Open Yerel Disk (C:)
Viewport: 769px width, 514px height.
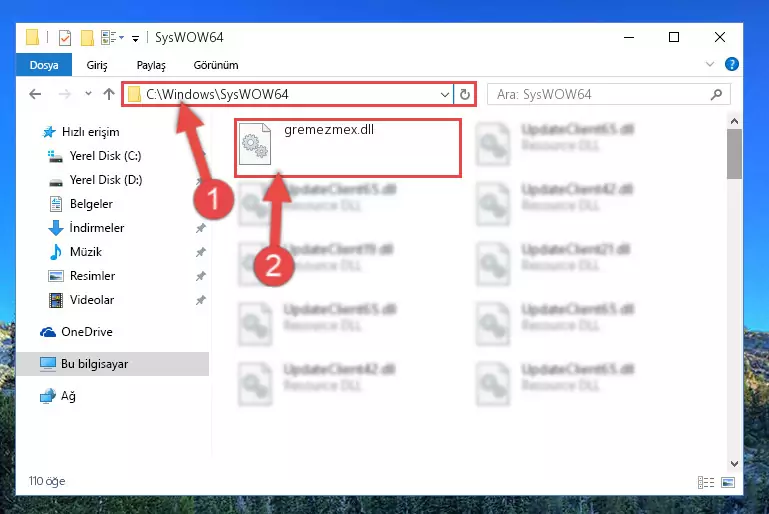(105, 156)
